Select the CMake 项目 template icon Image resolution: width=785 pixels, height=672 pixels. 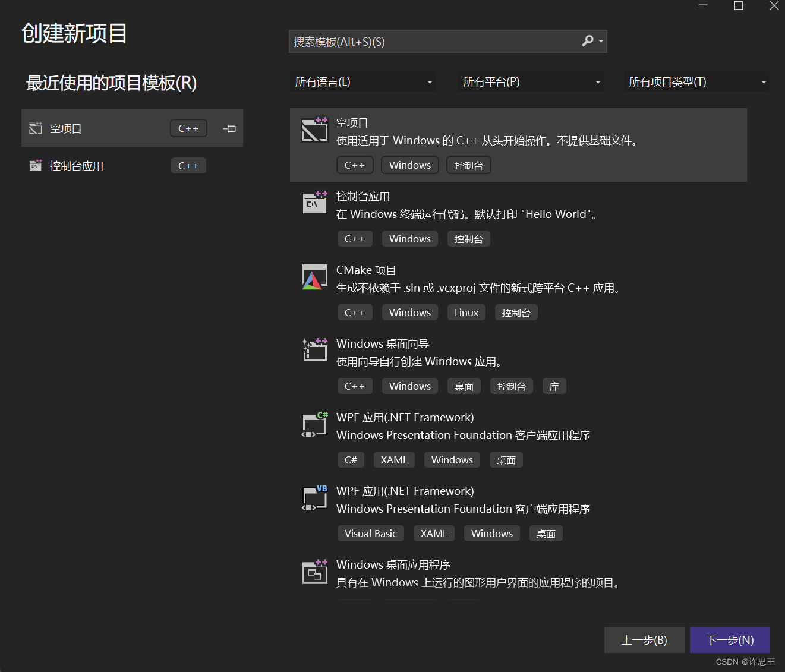(x=314, y=277)
